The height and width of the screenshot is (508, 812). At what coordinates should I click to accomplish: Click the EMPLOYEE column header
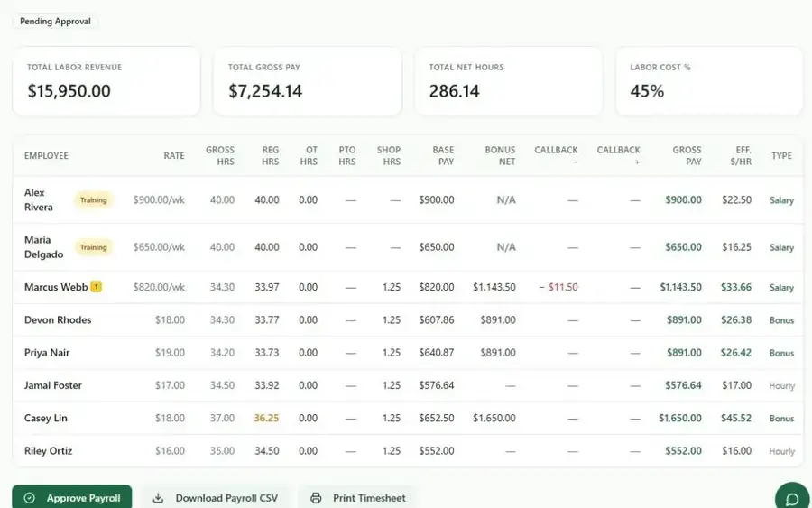point(46,155)
